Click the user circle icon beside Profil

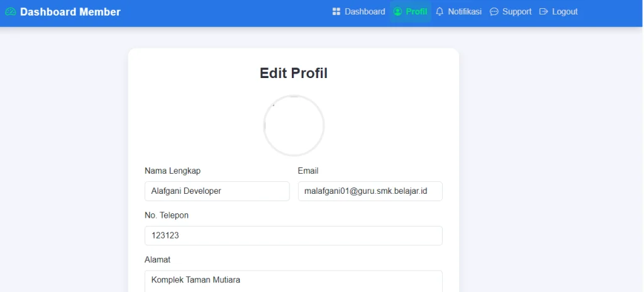[397, 11]
